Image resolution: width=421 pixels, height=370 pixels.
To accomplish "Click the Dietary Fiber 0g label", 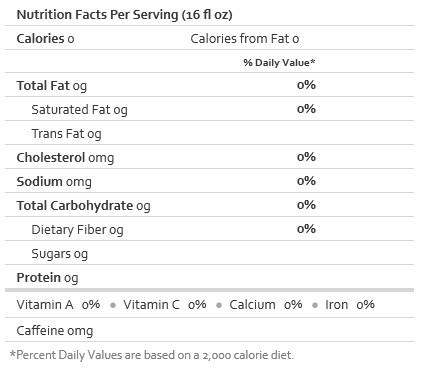I will click(x=77, y=230).
